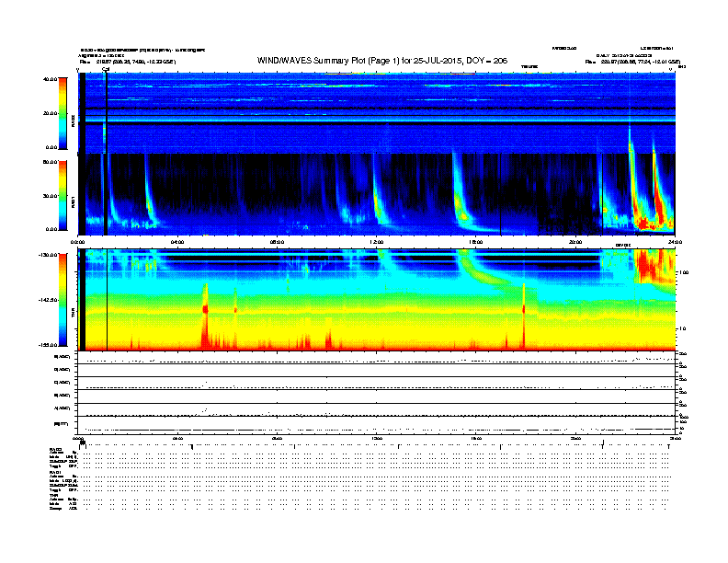Click 00:00 tick label below RAD1 spectrogram
Image resolution: width=728 pixels, height=563 pixels.
(78, 242)
